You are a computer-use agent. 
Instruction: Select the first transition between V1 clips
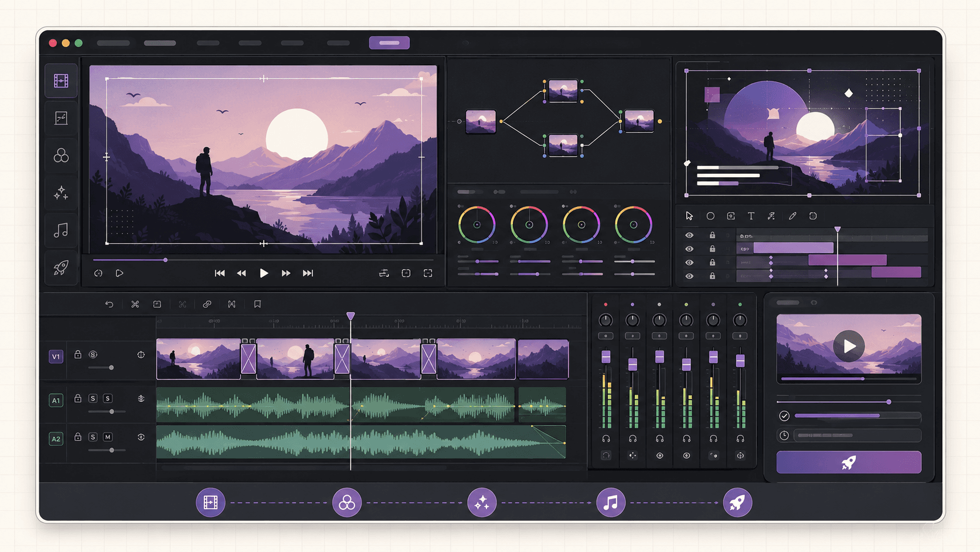point(249,358)
